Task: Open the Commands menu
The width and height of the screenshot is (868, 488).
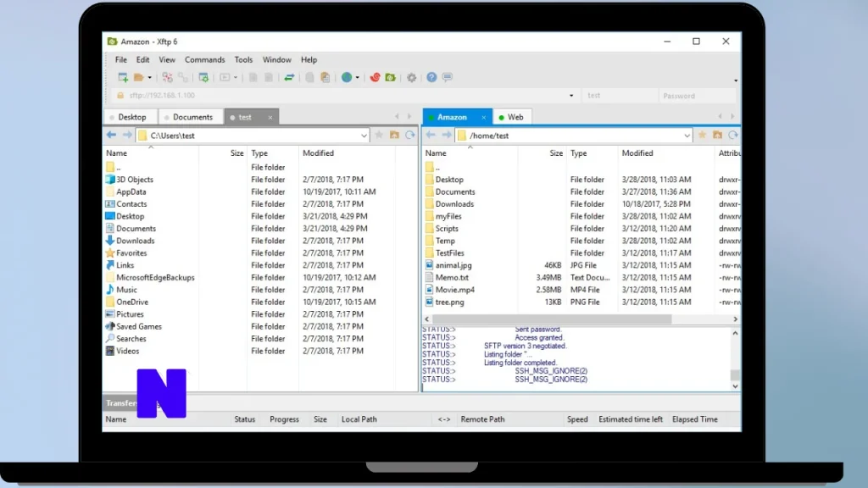Action: (205, 60)
